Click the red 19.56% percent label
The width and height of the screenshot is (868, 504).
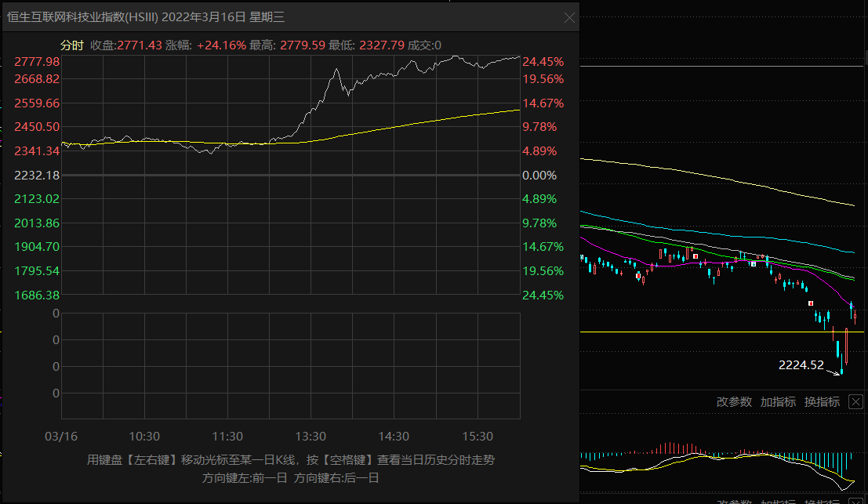[543, 79]
